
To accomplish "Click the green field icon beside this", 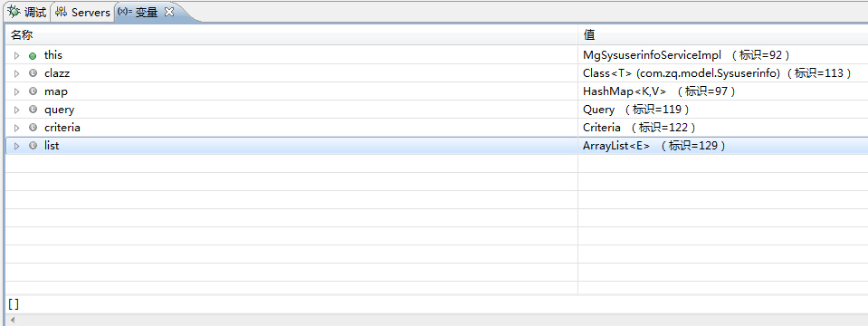I will tap(33, 56).
